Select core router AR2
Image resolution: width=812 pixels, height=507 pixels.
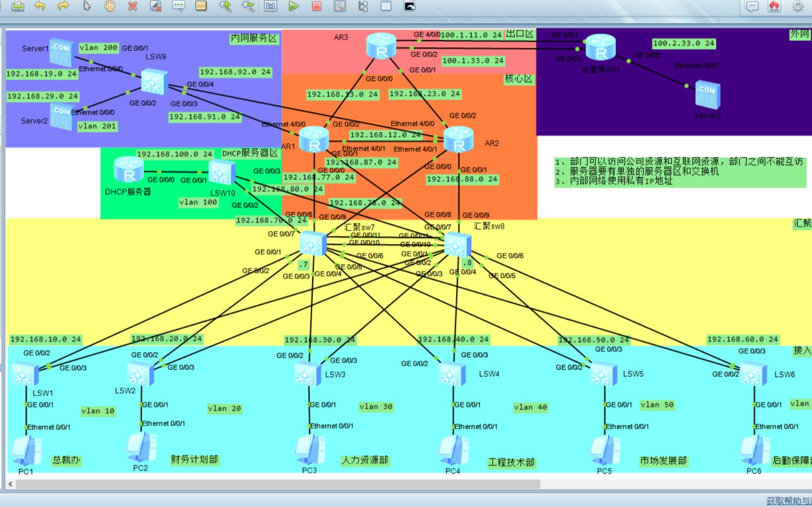(x=458, y=139)
